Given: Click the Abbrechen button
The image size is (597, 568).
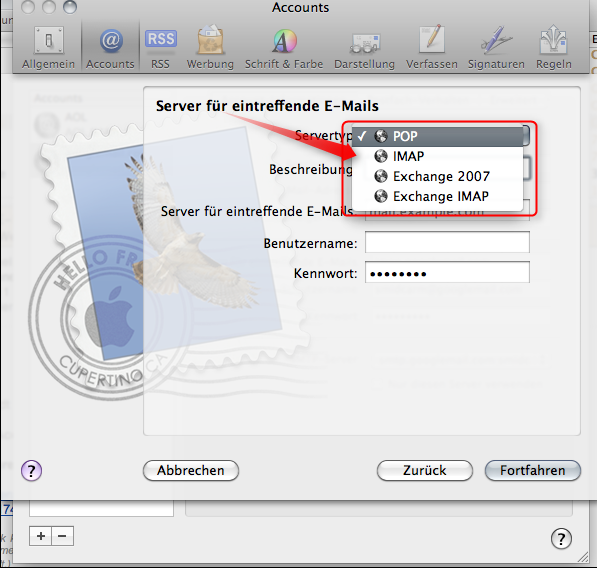Looking at the screenshot, I should (x=191, y=471).
